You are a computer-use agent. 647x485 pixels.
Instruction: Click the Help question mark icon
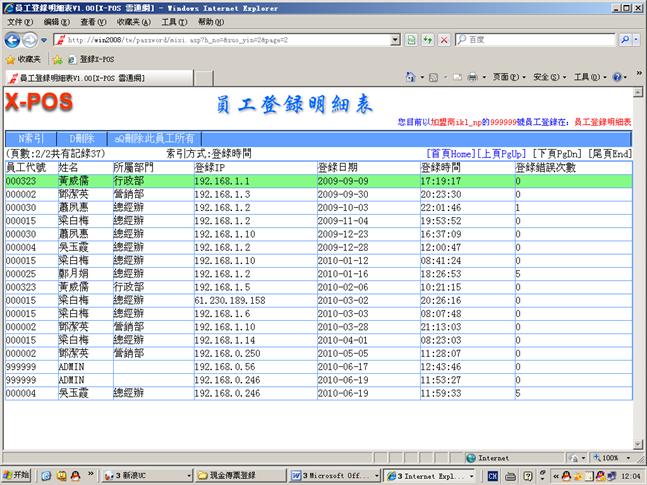click(617, 77)
